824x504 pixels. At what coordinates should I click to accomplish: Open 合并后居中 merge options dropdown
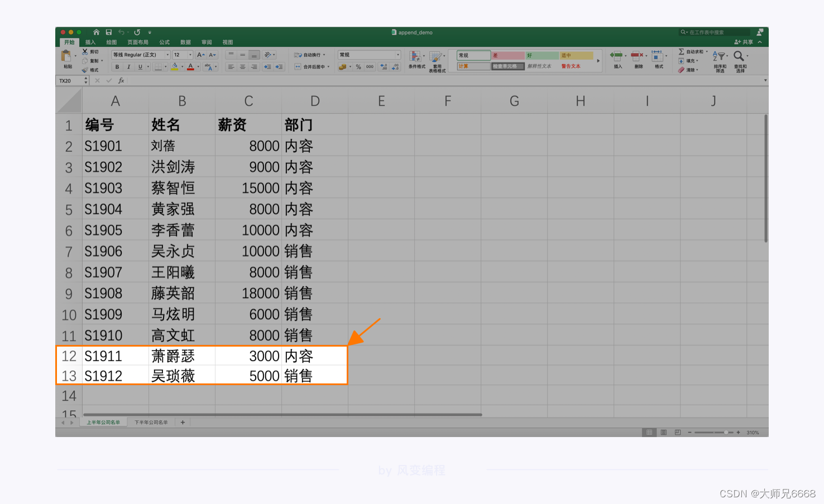(328, 67)
